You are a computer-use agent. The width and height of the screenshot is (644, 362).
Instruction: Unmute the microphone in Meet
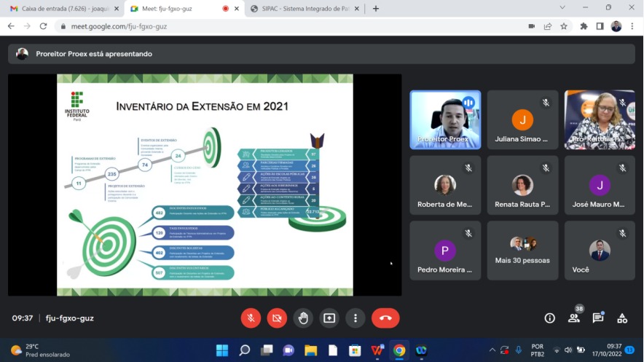tap(251, 318)
